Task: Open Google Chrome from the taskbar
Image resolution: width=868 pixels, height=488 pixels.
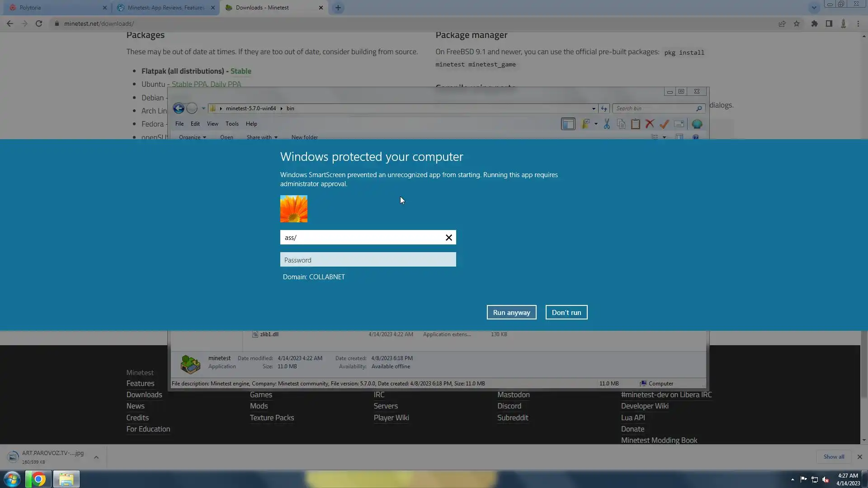Action: pos(38,479)
